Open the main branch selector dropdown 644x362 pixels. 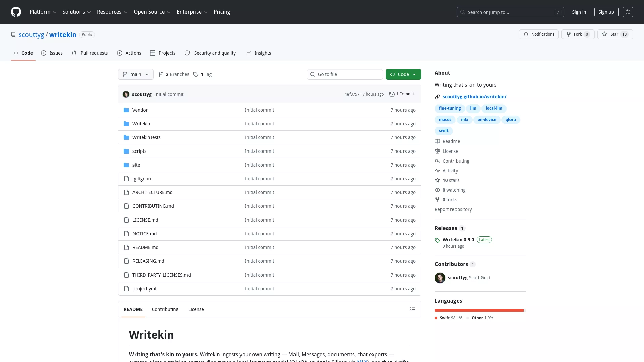tap(136, 74)
